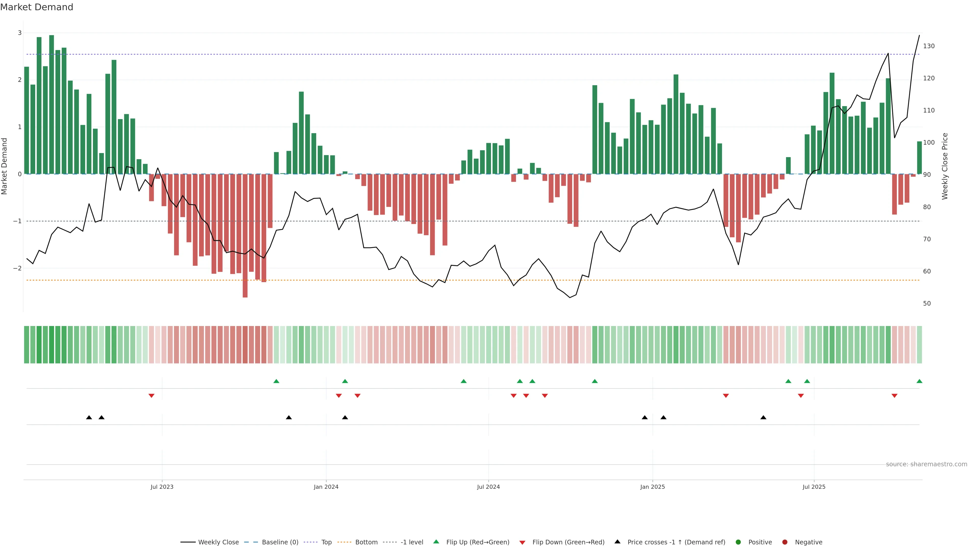Click the source: sharemaestro.com text
The height and width of the screenshot is (551, 980).
[926, 464]
